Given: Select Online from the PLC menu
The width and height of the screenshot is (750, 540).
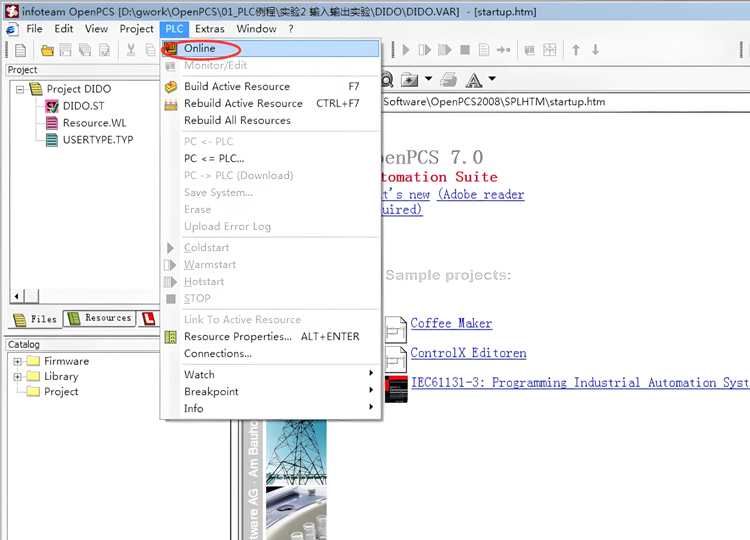Looking at the screenshot, I should click(199, 48).
